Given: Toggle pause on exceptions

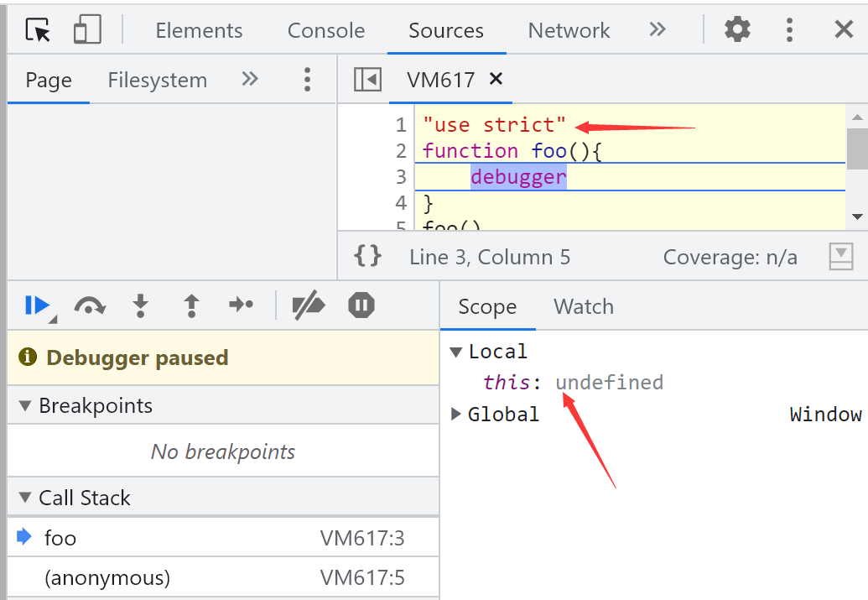Looking at the screenshot, I should 361,305.
